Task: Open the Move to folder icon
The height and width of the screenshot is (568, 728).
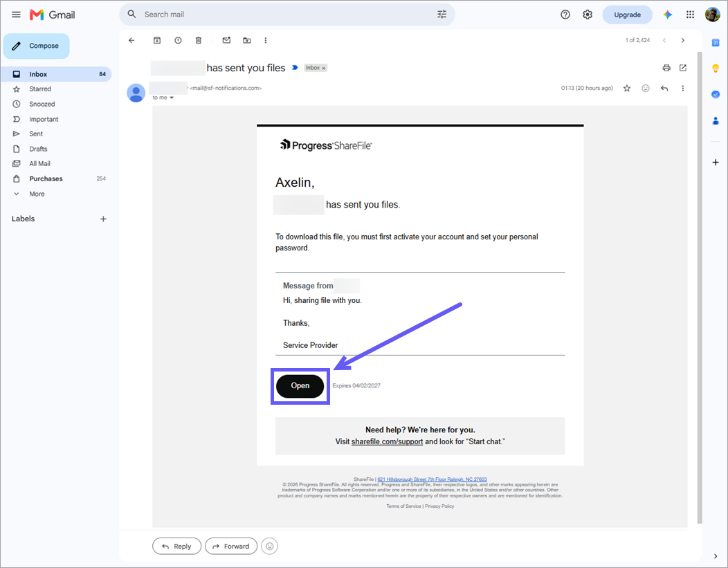Action: click(247, 40)
